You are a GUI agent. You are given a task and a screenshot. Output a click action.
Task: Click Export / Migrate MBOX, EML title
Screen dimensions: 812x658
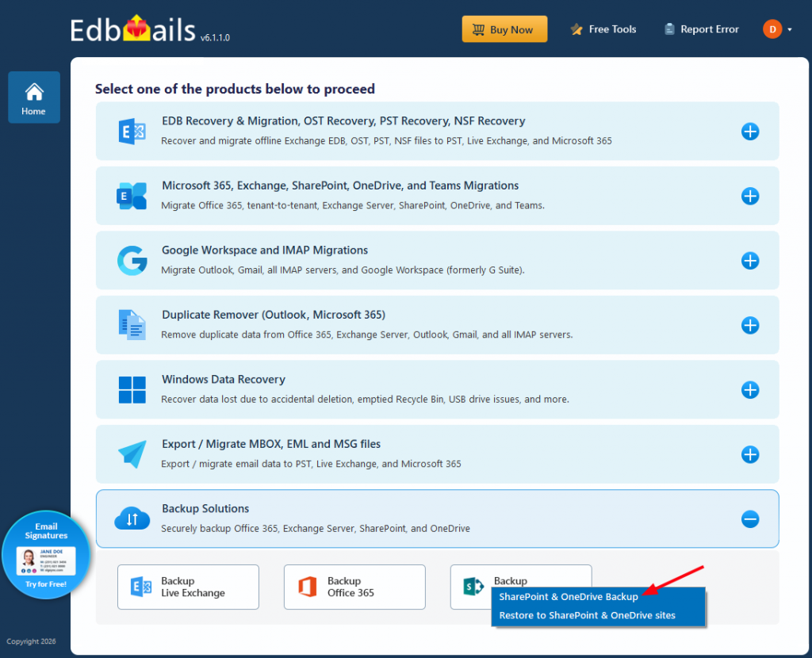coord(271,444)
